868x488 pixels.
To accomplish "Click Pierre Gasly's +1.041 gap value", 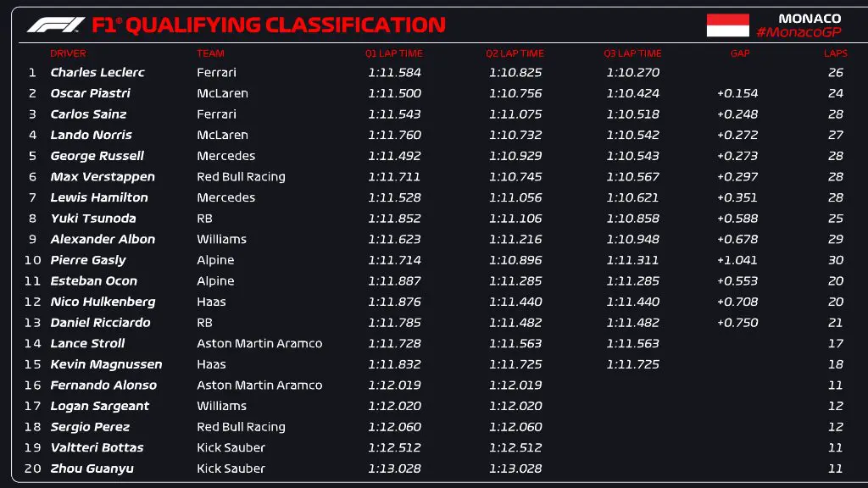I will click(x=737, y=260).
